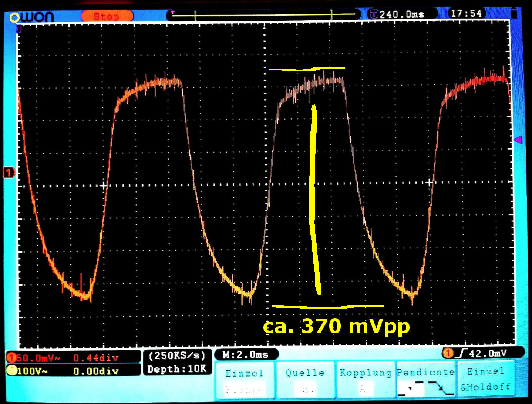Click the red channel 1 zero-level marker

click(9, 173)
